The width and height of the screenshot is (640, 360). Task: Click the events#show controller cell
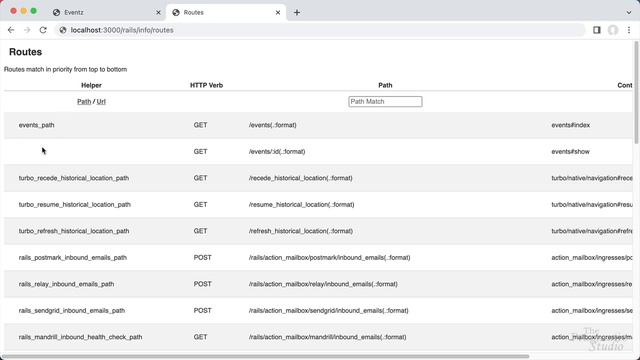[x=571, y=151]
